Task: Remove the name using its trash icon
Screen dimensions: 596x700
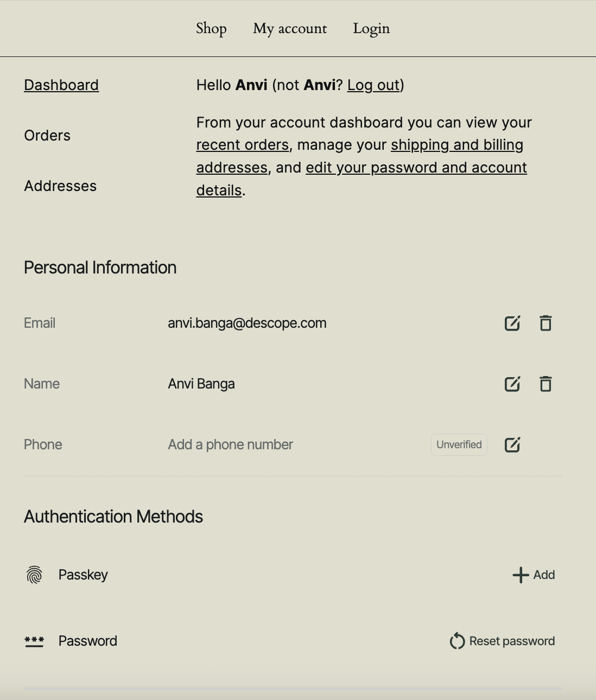Action: pyautogui.click(x=546, y=384)
